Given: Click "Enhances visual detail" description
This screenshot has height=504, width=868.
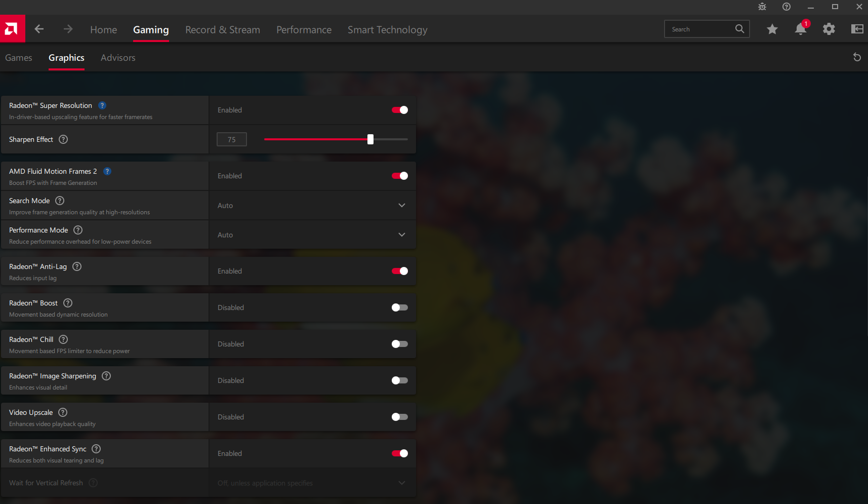Looking at the screenshot, I should tap(38, 387).
